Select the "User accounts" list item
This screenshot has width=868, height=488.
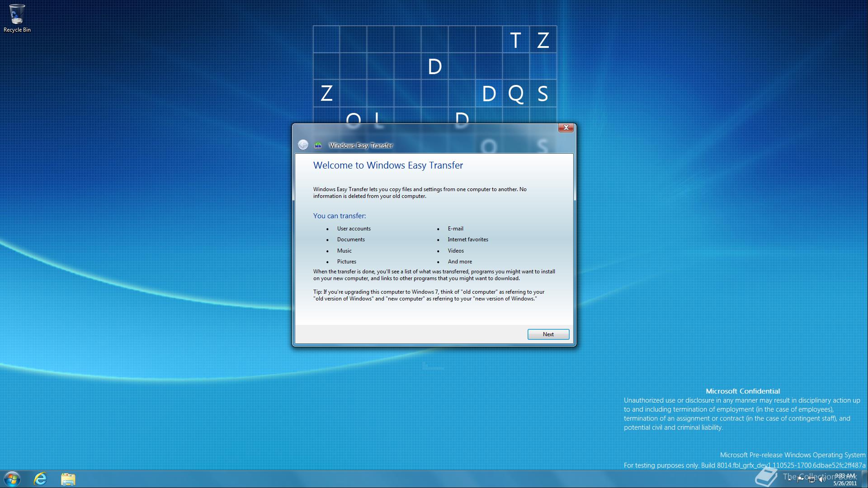[354, 229]
